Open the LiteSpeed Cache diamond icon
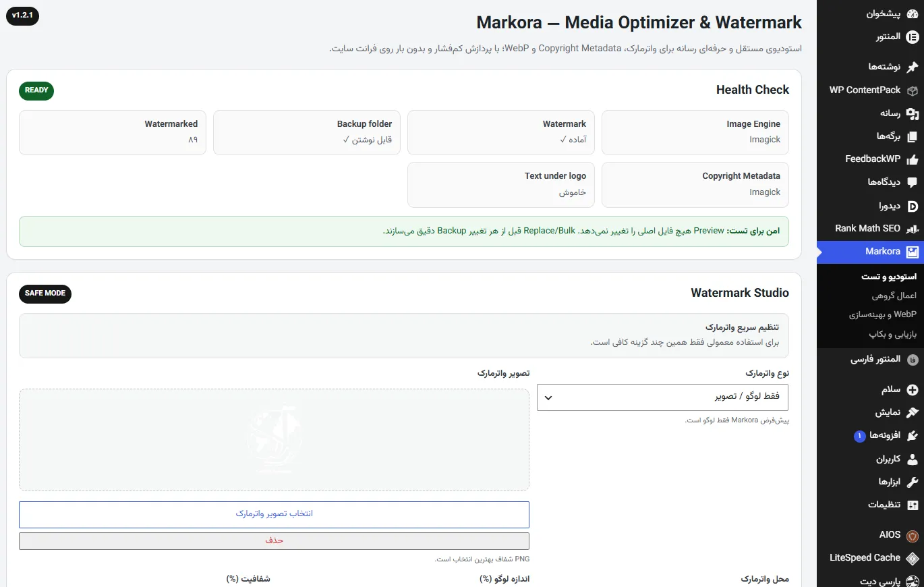Image resolution: width=924 pixels, height=587 pixels. 913,558
